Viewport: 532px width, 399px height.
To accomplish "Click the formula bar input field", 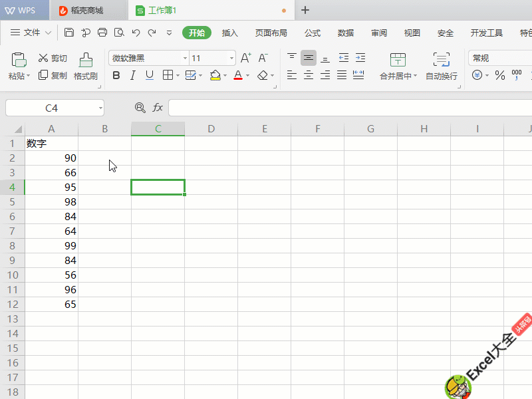I will pos(350,108).
